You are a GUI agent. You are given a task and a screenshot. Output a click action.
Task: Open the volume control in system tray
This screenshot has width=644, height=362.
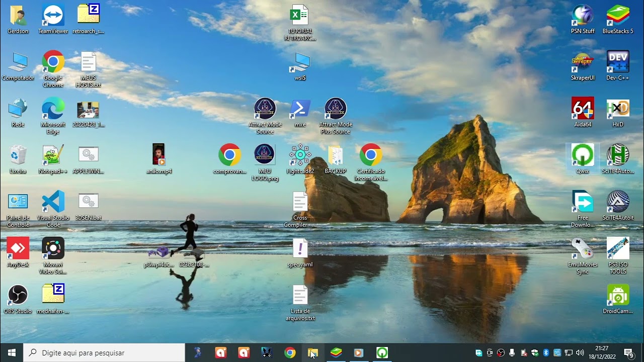pyautogui.click(x=580, y=352)
